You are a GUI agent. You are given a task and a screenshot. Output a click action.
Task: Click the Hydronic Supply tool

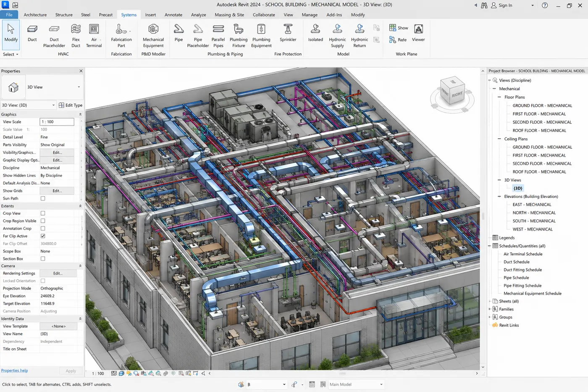(337, 35)
